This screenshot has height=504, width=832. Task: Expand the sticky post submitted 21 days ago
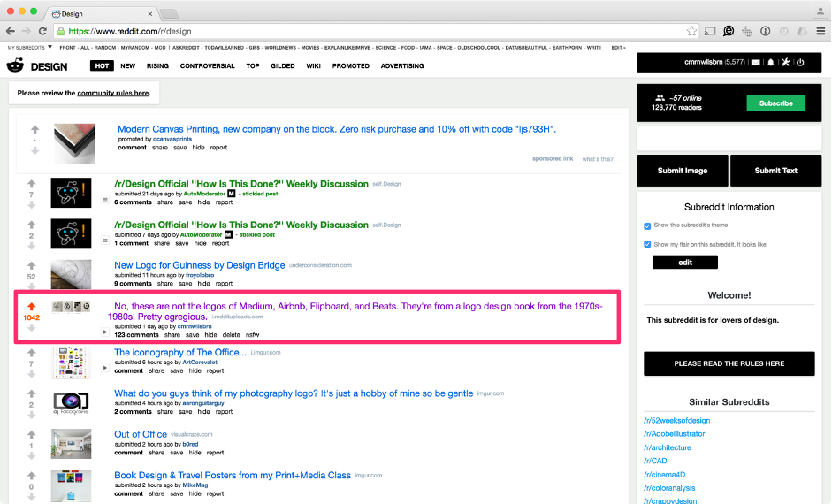104,200
